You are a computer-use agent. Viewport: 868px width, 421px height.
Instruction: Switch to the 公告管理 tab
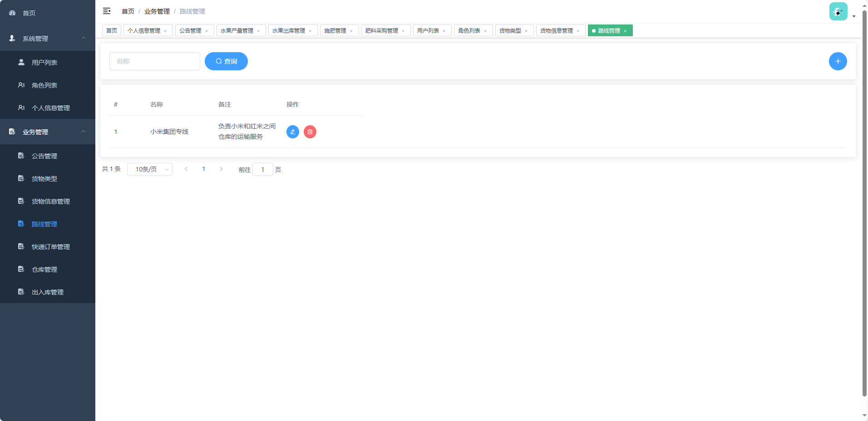pyautogui.click(x=191, y=30)
